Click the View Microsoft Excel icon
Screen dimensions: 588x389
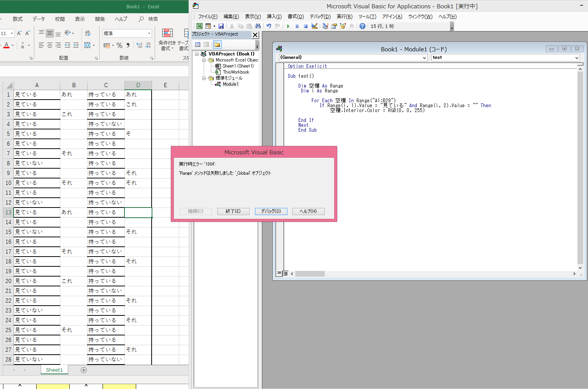(x=199, y=26)
